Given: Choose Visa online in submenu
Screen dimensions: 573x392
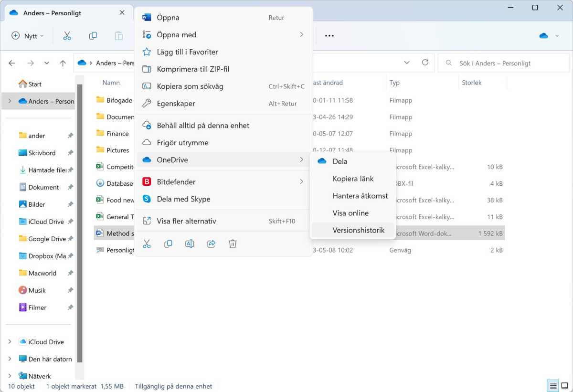Looking at the screenshot, I should pos(353,213).
